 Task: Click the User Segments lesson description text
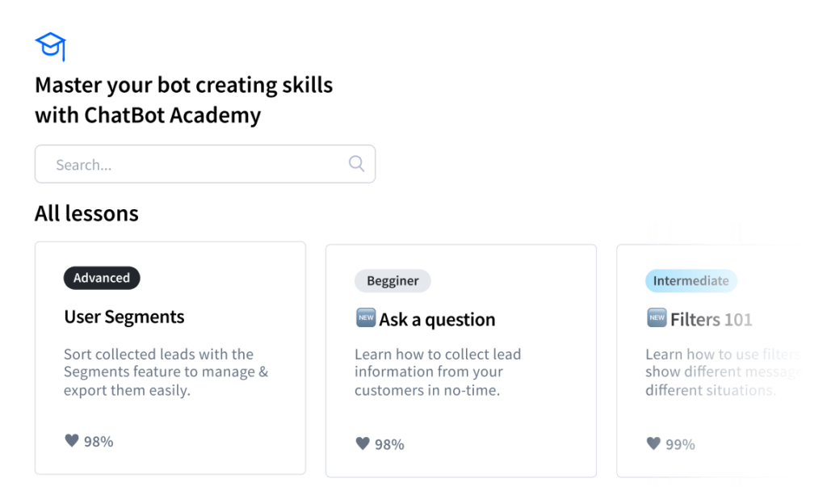[166, 372]
